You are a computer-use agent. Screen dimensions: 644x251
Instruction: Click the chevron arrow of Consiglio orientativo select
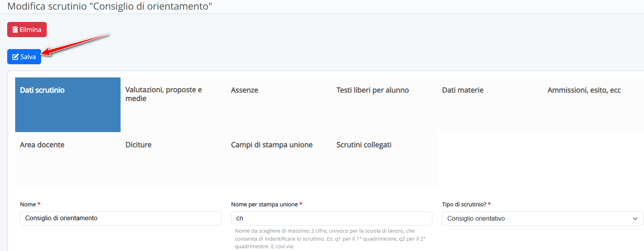click(x=635, y=219)
